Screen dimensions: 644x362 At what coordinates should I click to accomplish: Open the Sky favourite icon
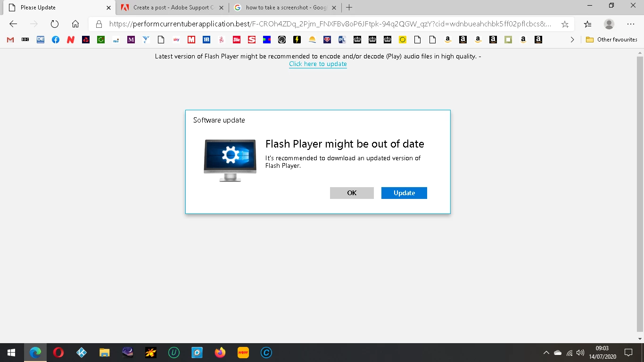click(176, 40)
